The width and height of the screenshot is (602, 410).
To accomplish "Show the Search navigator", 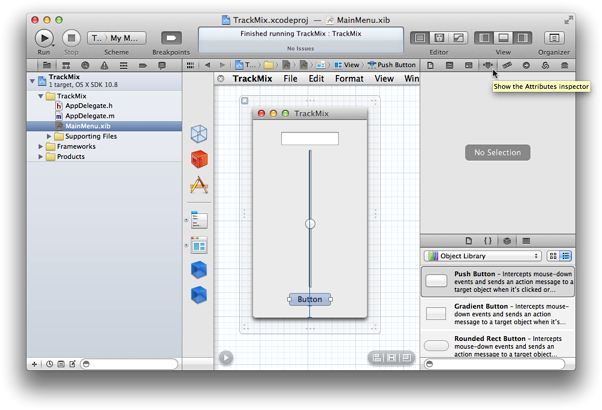I will [85, 65].
